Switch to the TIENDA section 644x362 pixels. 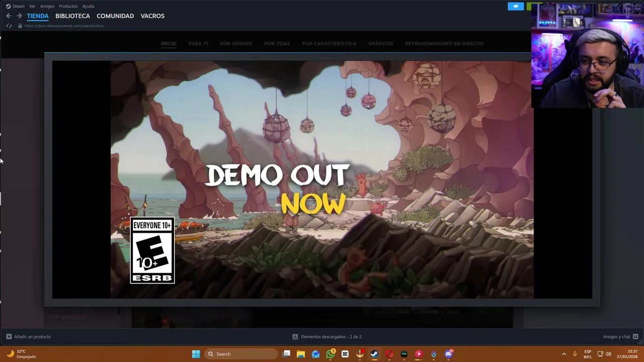(x=38, y=16)
